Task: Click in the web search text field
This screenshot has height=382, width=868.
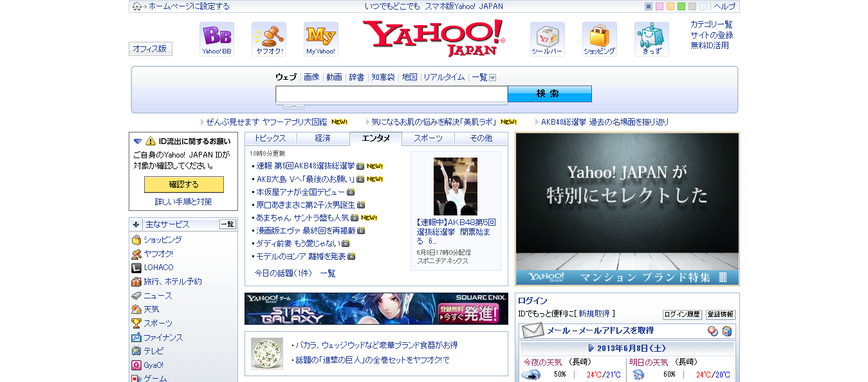Action: pos(392,95)
